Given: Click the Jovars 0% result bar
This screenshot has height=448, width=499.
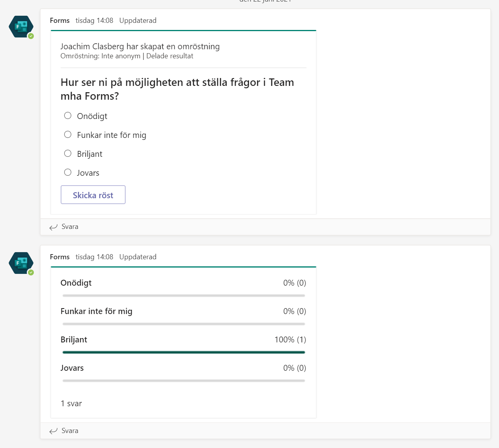Looking at the screenshot, I should (x=184, y=381).
